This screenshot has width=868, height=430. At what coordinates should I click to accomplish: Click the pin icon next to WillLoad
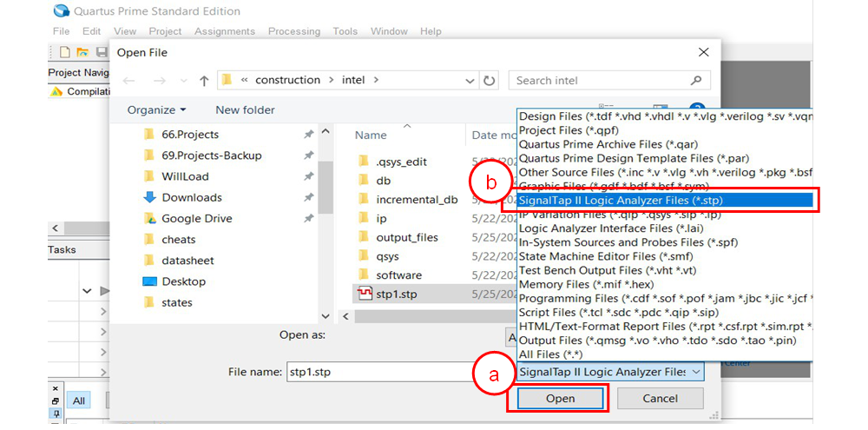point(309,176)
